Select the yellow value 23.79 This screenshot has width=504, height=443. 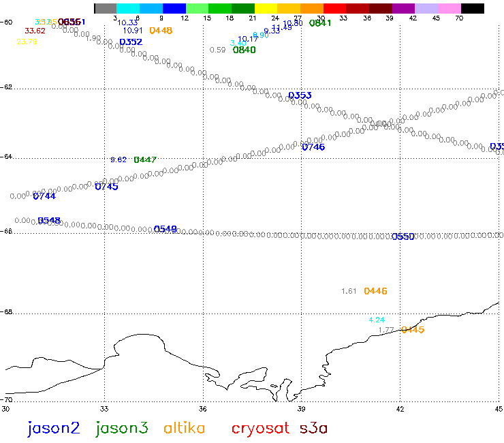pyautogui.click(x=27, y=42)
